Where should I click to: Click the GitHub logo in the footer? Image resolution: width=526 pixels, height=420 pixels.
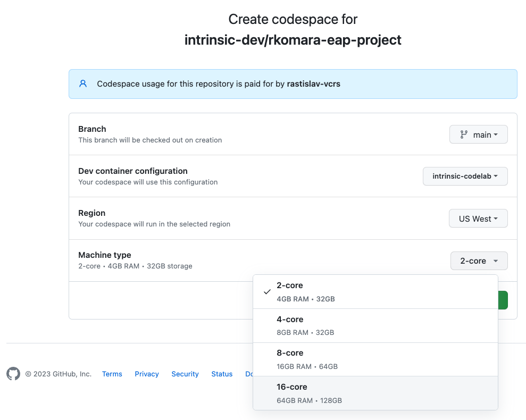point(13,374)
